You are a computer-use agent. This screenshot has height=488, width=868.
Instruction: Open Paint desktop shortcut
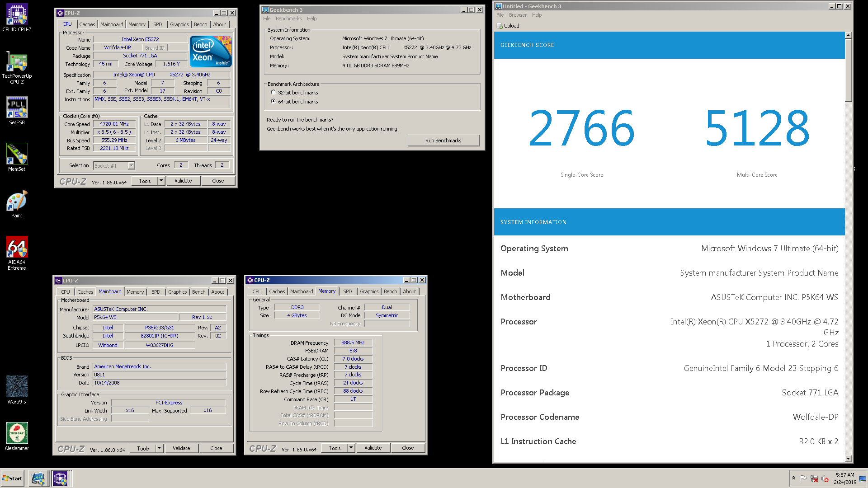point(17,204)
